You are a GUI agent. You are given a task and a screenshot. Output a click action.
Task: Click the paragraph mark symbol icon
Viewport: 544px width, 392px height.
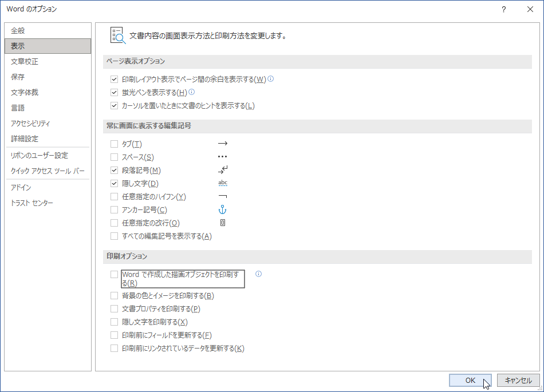tap(222, 169)
